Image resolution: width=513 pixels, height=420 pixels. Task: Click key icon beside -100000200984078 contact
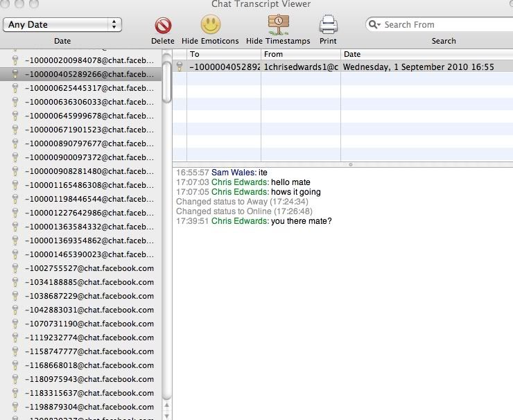click(x=15, y=60)
